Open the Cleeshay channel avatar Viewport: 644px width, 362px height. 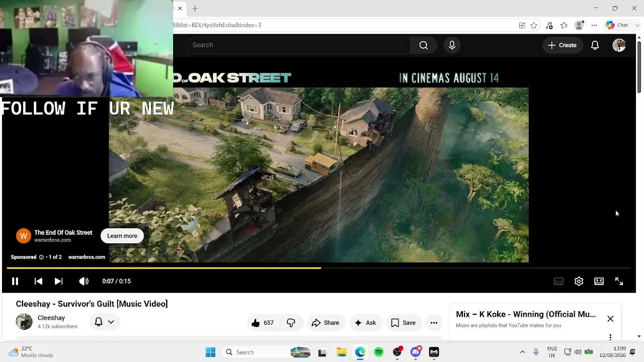[24, 322]
